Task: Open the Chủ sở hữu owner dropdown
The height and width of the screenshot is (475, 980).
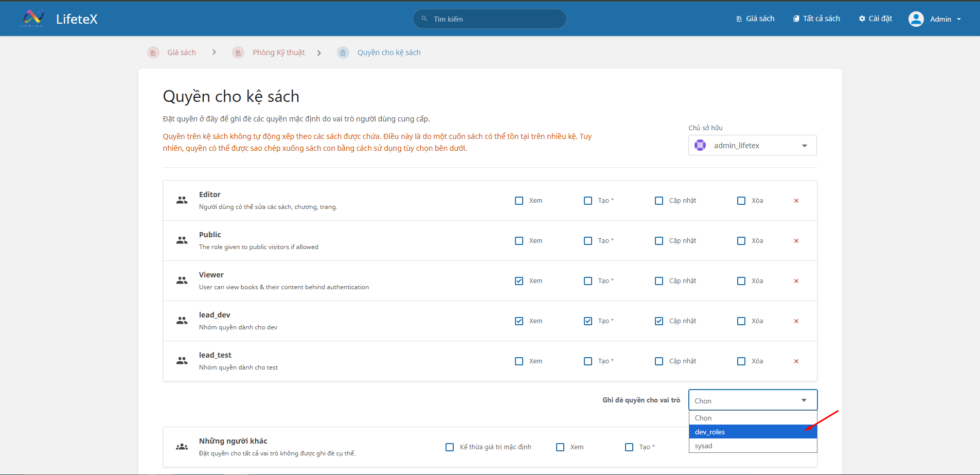Action: (752, 146)
